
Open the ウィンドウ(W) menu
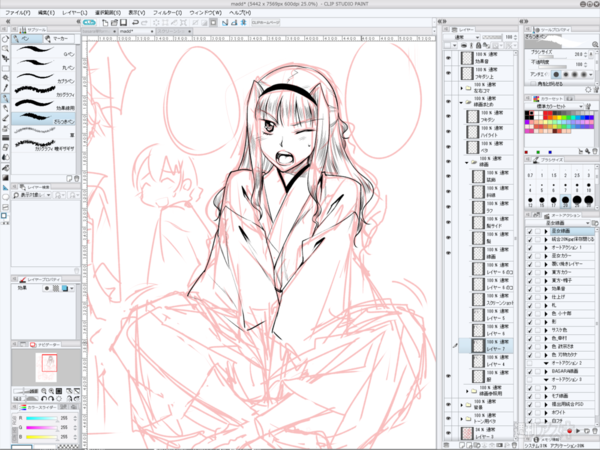point(205,13)
